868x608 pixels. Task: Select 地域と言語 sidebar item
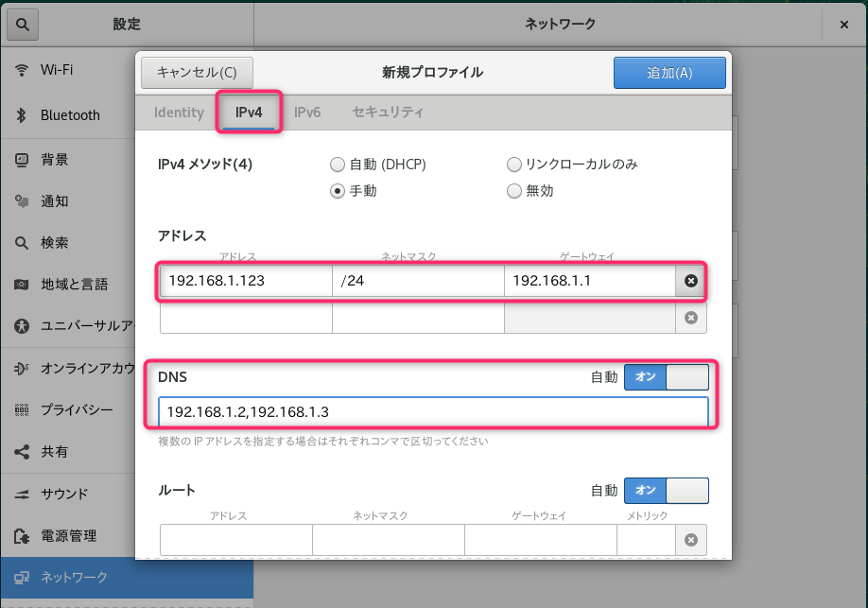[x=67, y=285]
